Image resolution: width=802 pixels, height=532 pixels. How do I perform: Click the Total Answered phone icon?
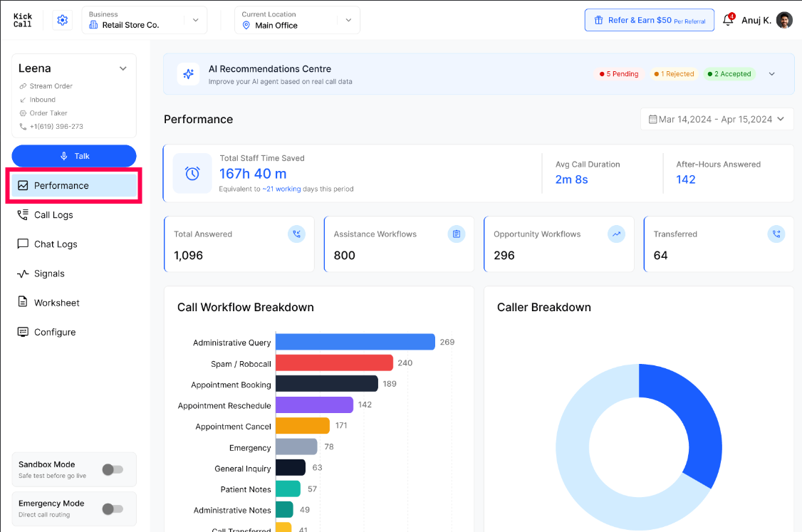click(297, 234)
